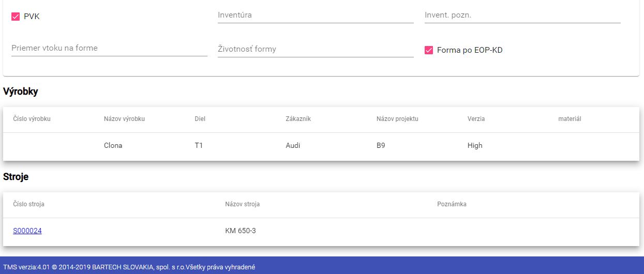Focus the Invent. pozn. text field
The image size is (644, 274).
(522, 15)
